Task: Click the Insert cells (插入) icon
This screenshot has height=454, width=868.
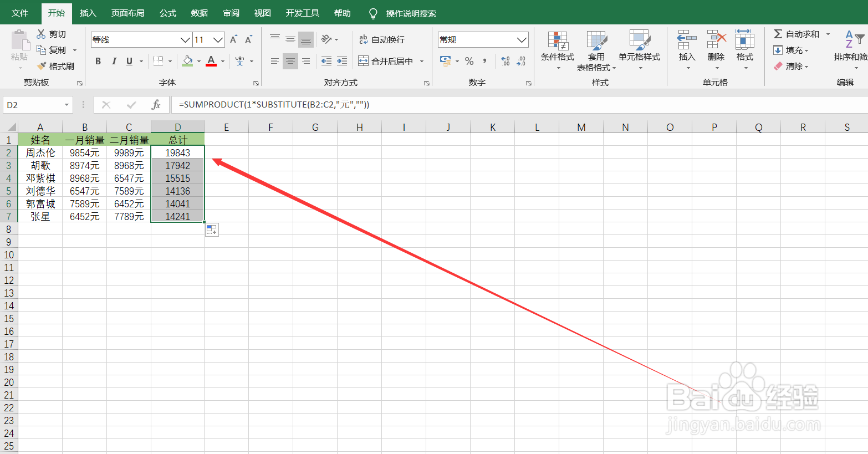Action: tap(687, 40)
